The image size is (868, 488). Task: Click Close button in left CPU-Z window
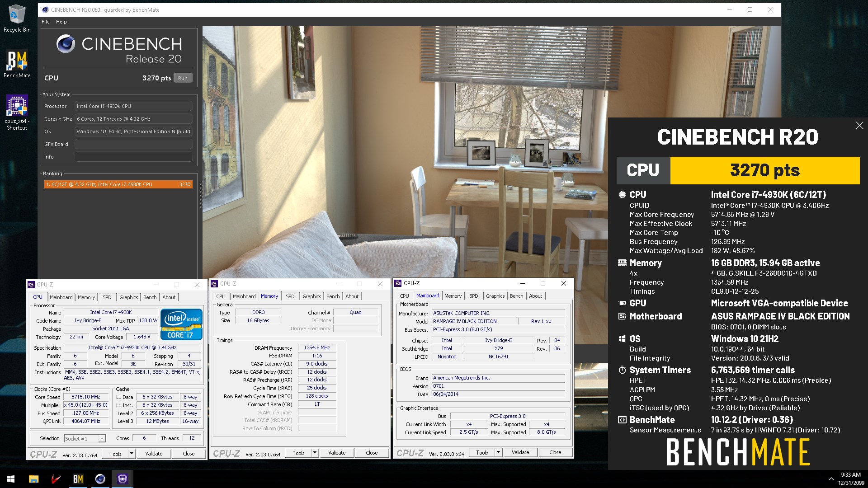click(189, 454)
